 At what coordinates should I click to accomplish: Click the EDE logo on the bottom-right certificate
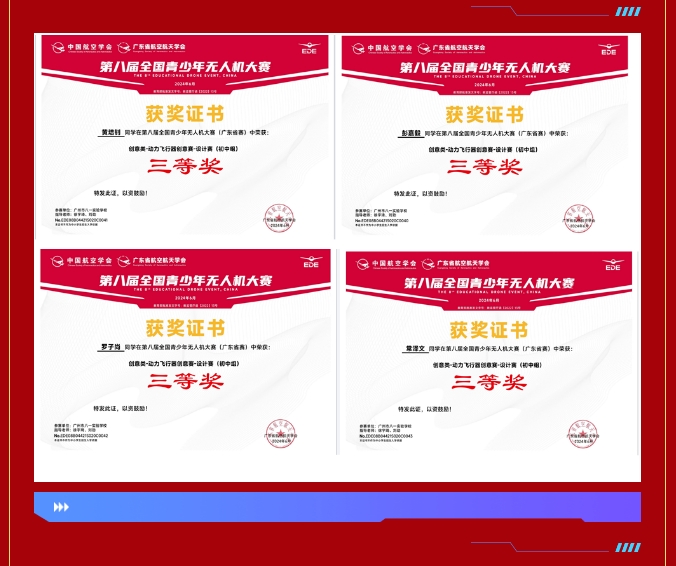(612, 267)
